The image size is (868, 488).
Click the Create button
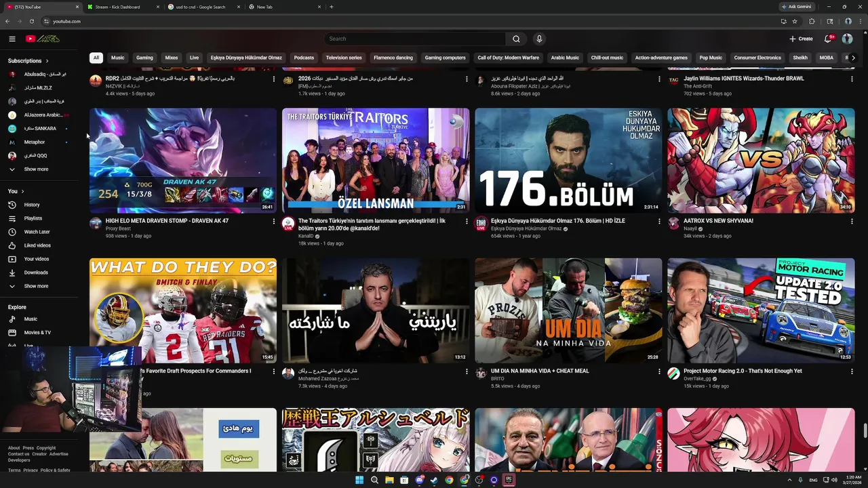[x=801, y=39]
